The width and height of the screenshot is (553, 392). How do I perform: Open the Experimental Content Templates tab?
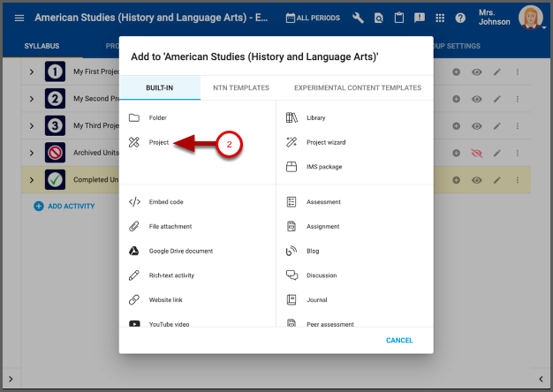pyautogui.click(x=358, y=88)
